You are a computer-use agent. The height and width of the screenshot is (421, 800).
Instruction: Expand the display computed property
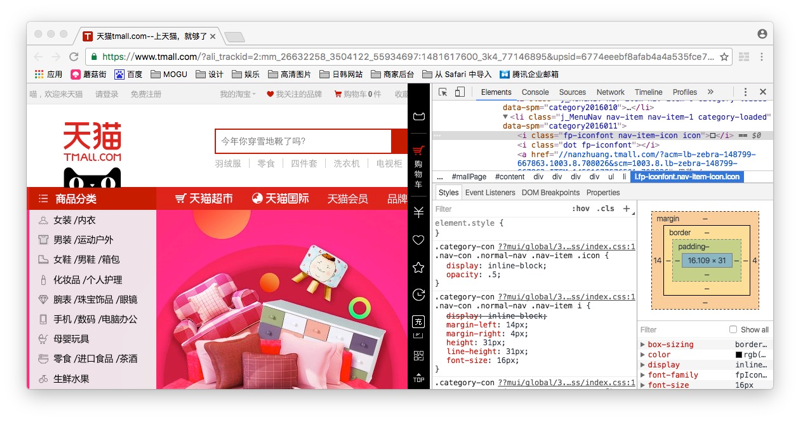coord(643,365)
